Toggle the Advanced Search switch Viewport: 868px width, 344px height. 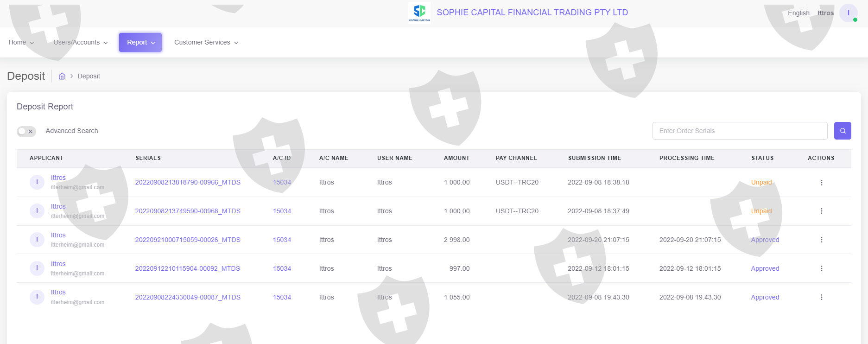click(x=26, y=131)
